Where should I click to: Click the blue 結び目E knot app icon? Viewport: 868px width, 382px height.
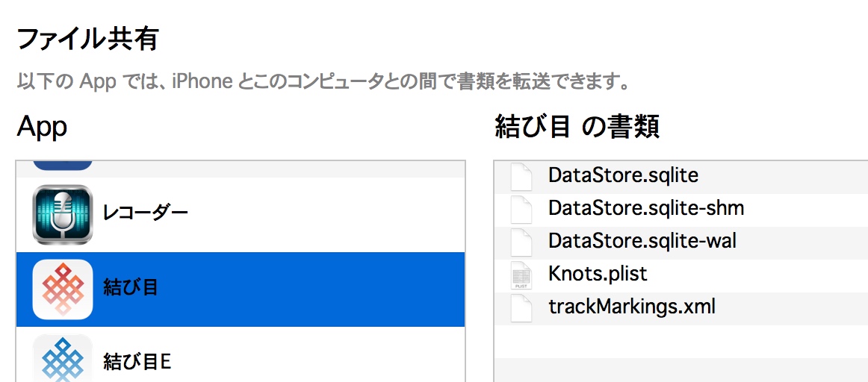[63, 360]
